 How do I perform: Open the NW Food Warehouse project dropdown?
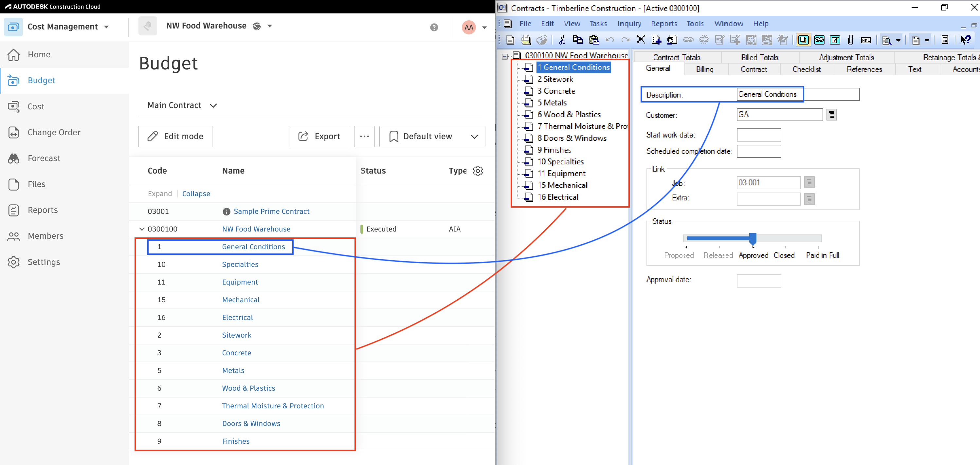270,26
